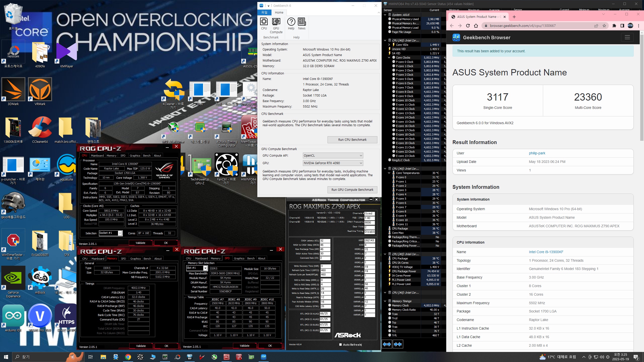
Task: Click OK in Memory CPU-Z window
Action: click(166, 346)
